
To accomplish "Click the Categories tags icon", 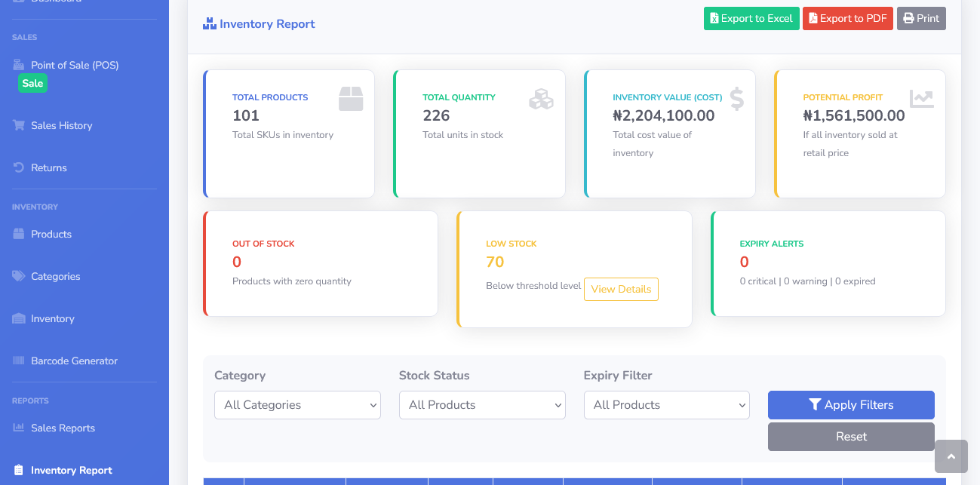I will click(19, 276).
